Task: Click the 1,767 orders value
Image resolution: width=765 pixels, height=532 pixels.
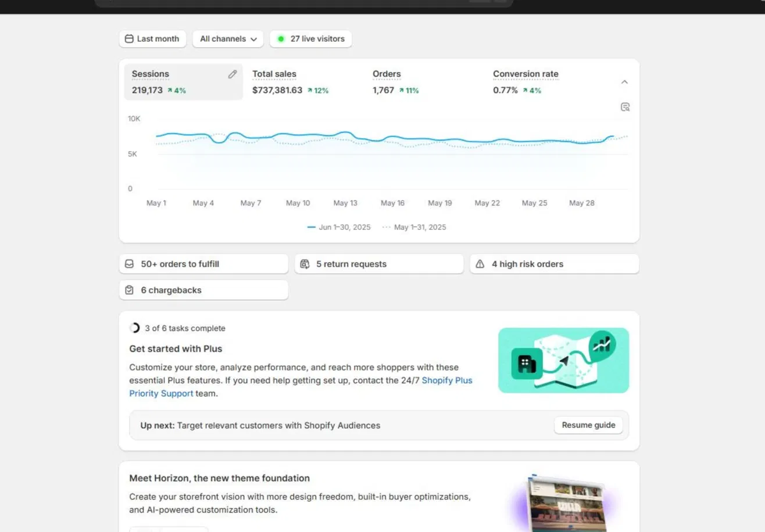Action: 384,90
